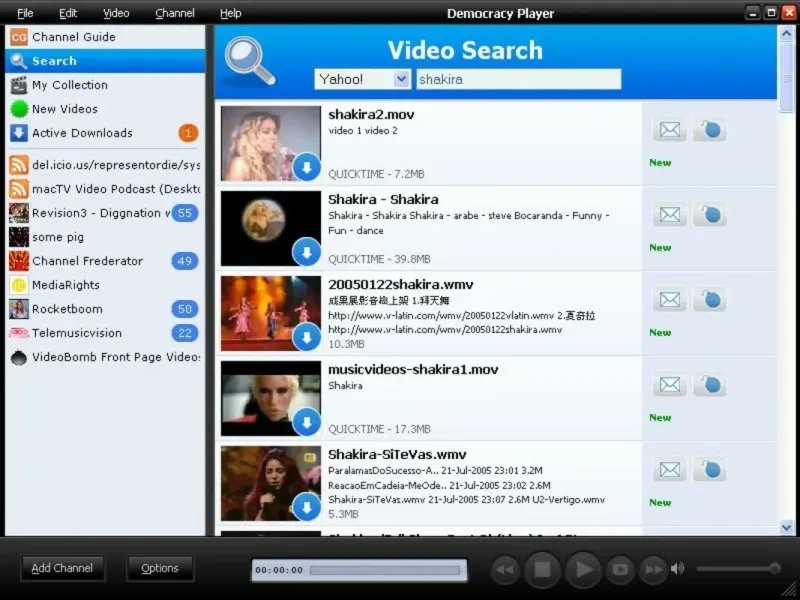800x600 pixels.
Task: Select the some pig channel
Action: point(105,237)
